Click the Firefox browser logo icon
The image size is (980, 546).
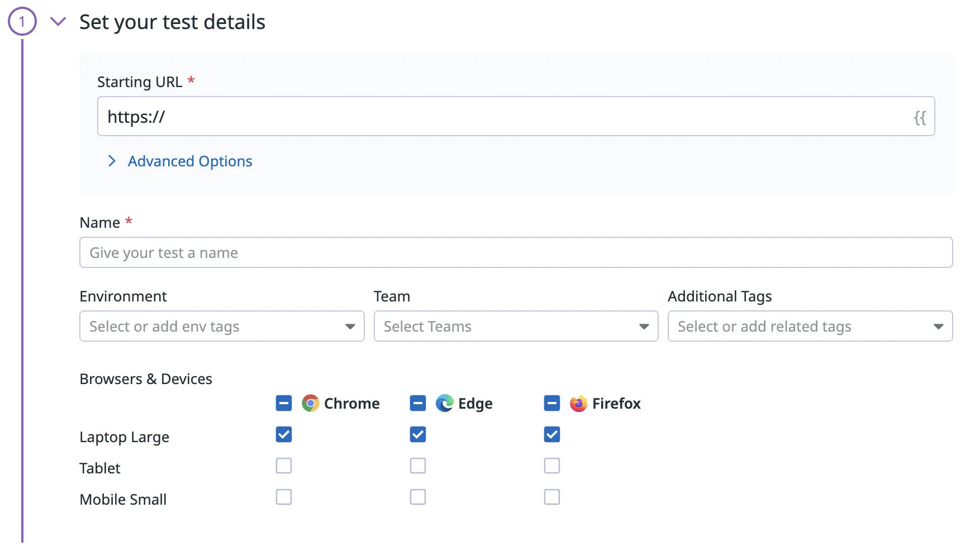[x=578, y=403]
